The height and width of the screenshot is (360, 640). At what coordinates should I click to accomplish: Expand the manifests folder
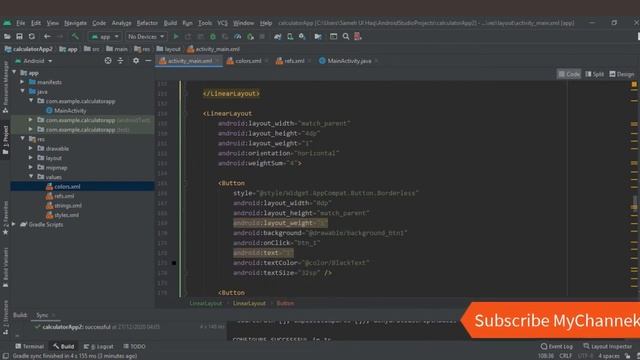click(22, 82)
